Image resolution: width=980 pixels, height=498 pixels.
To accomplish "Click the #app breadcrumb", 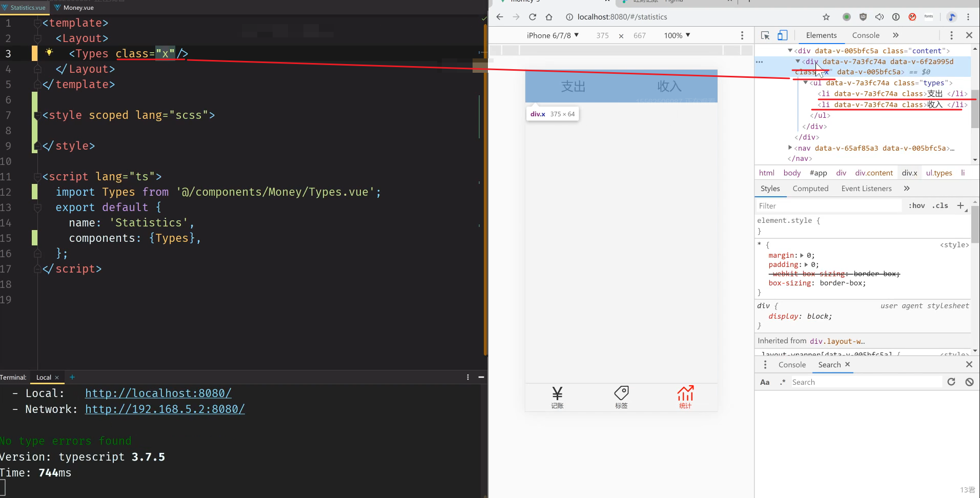I will click(x=818, y=173).
